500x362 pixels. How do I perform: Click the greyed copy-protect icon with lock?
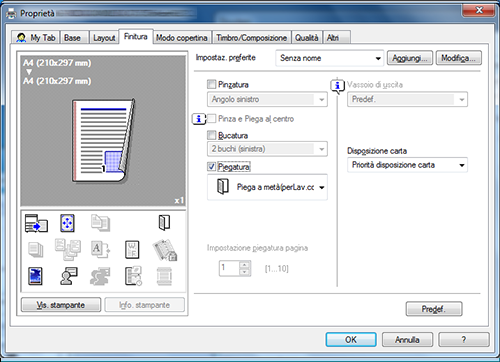coord(165,250)
